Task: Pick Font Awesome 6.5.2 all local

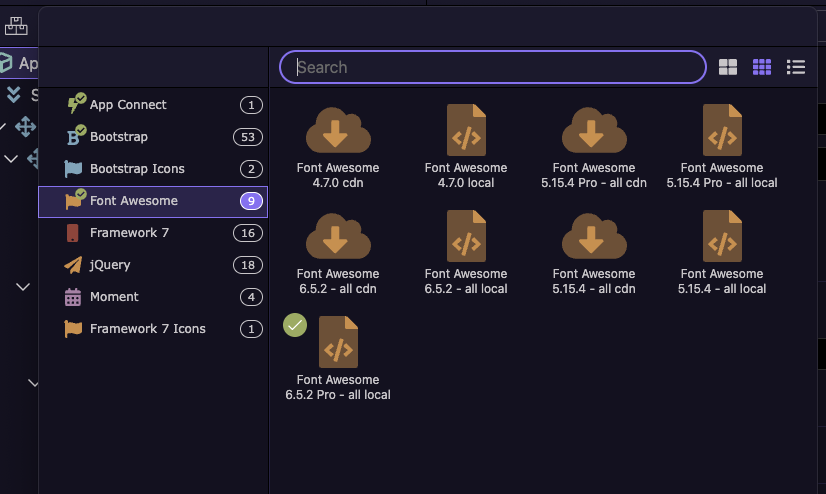Action: [x=466, y=252]
